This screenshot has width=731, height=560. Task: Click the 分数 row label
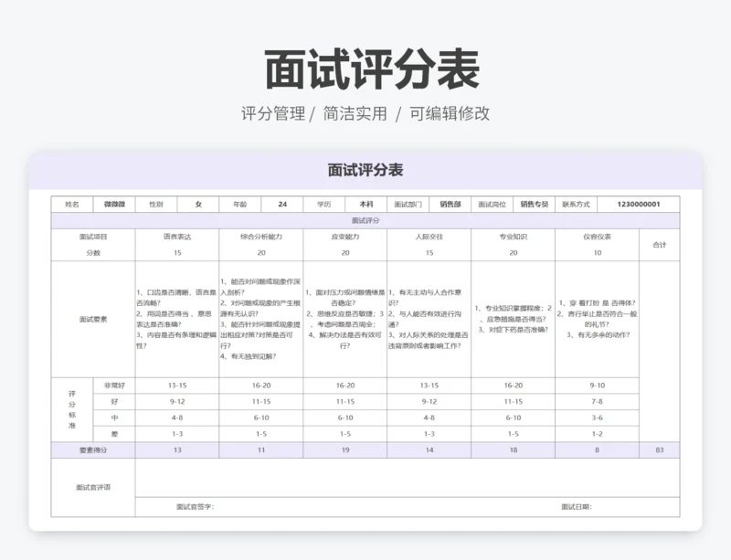point(93,253)
